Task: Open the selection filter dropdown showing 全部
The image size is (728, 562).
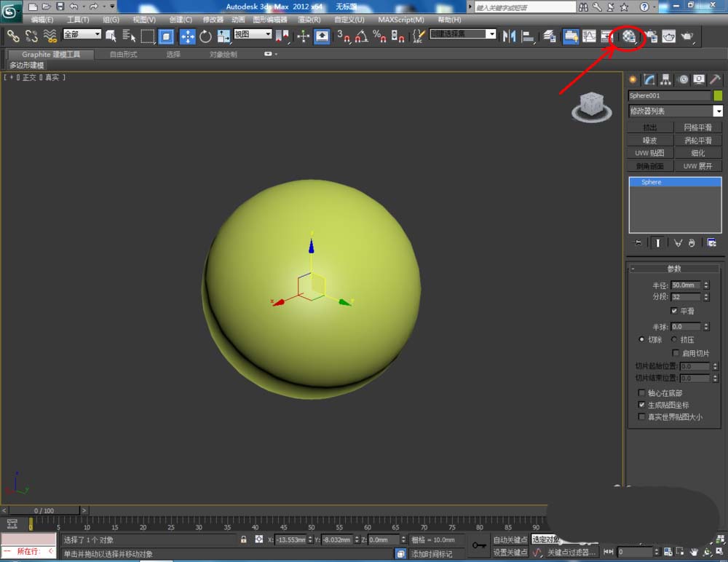Action: (x=82, y=34)
